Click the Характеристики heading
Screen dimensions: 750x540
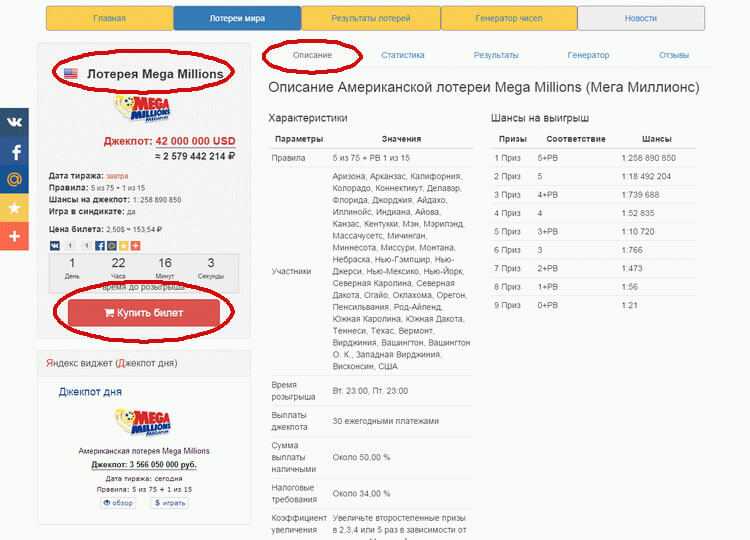click(x=308, y=118)
